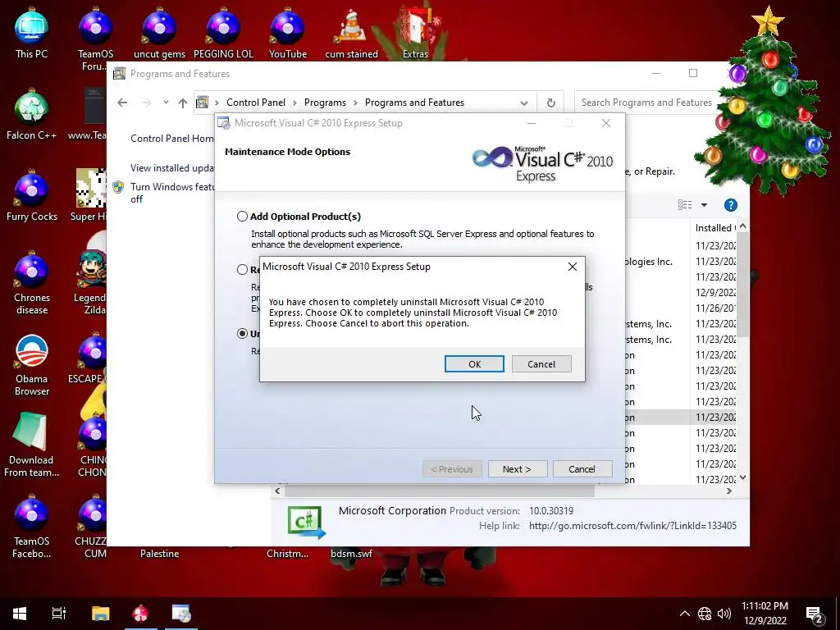Open the address bar history dropdown
This screenshot has width=840, height=630.
(524, 103)
